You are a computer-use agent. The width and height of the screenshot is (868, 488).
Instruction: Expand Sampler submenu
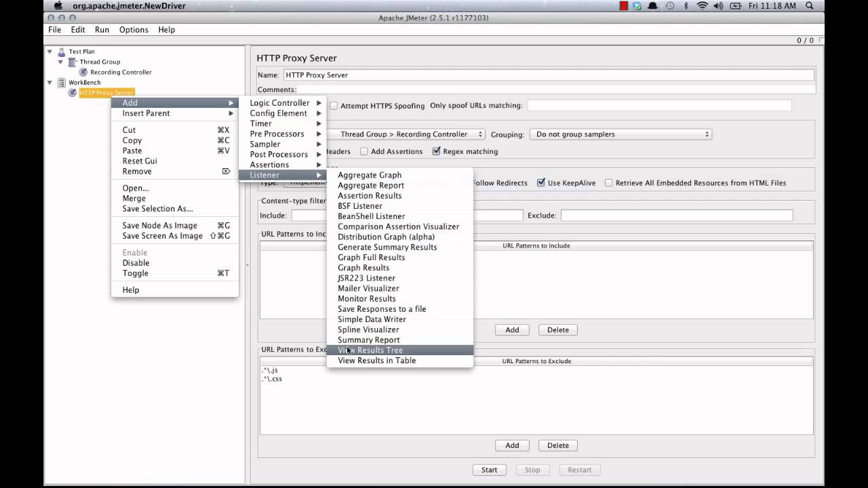coord(283,144)
